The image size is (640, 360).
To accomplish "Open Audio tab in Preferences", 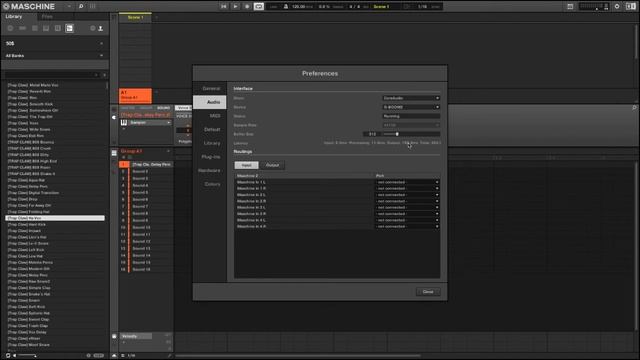I will (210, 102).
